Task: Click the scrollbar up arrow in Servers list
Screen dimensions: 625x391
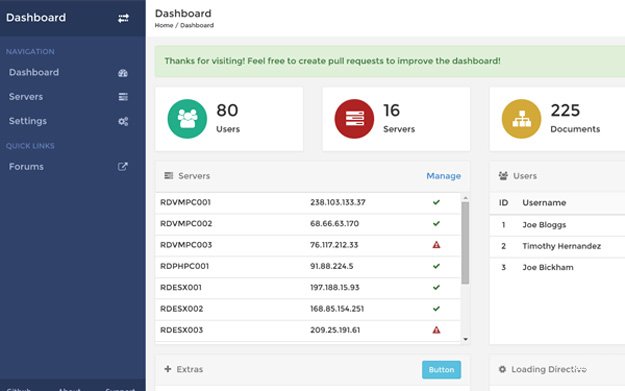Action: pyautogui.click(x=465, y=198)
